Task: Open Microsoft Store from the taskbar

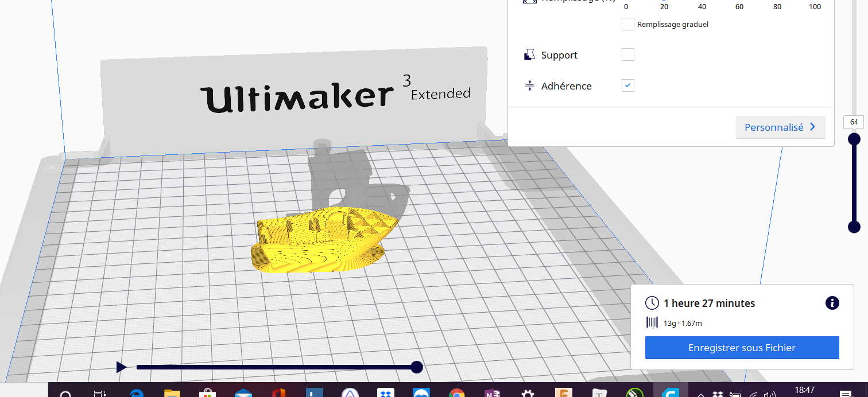Action: (x=207, y=393)
